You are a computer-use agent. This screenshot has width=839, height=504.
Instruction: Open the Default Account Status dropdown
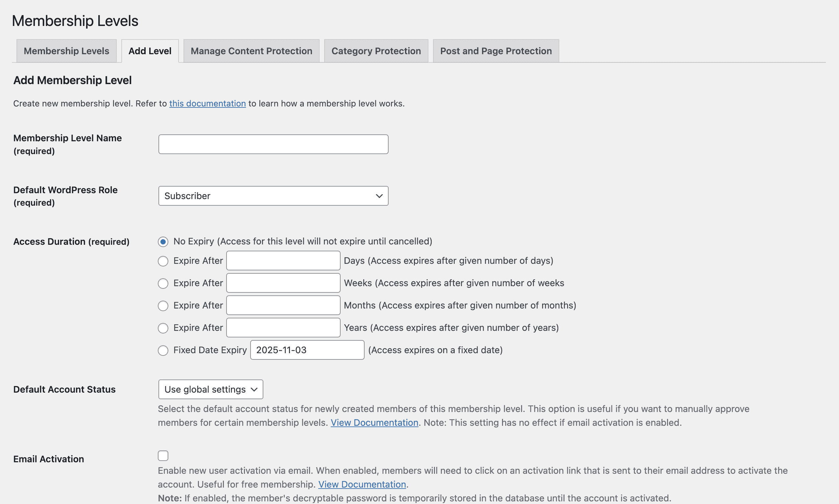(x=211, y=389)
